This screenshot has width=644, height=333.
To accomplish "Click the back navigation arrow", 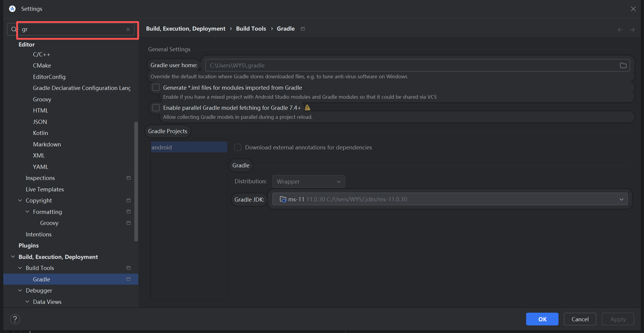I will [620, 29].
